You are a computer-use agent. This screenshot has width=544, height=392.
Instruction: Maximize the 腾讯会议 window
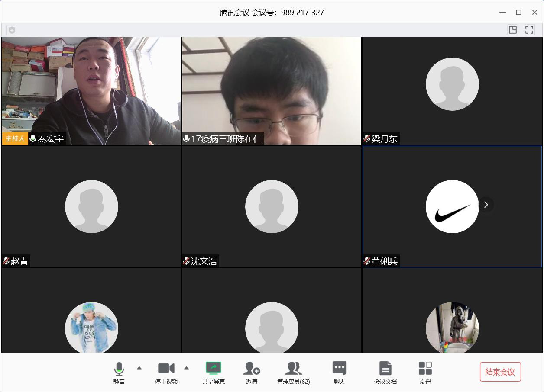coord(518,13)
